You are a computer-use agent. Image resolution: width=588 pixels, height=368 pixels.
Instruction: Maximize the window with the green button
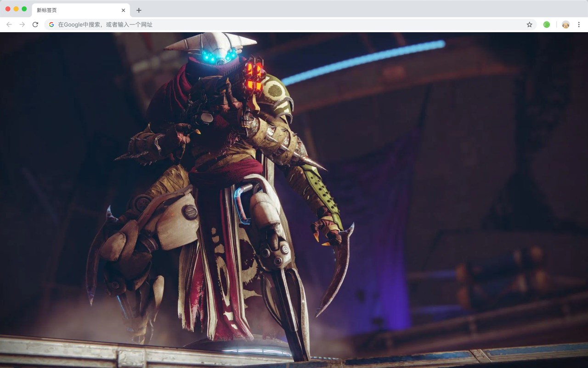[x=24, y=9]
